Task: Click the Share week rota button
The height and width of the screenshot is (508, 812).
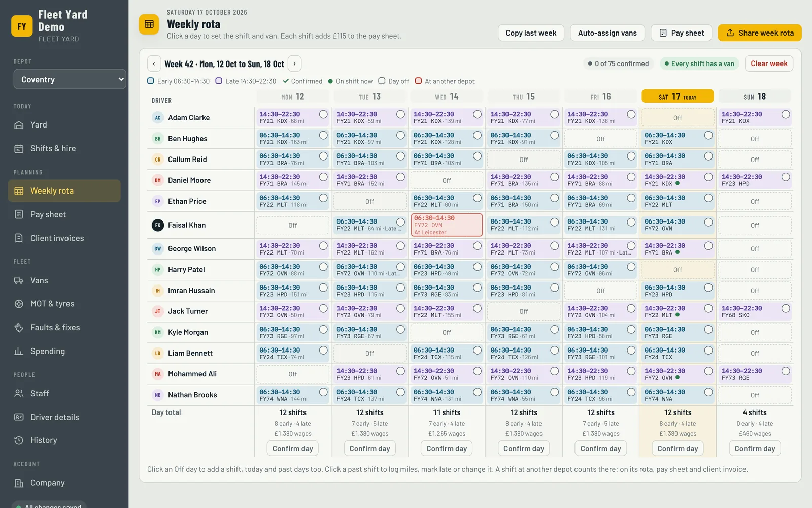Action: (x=760, y=33)
